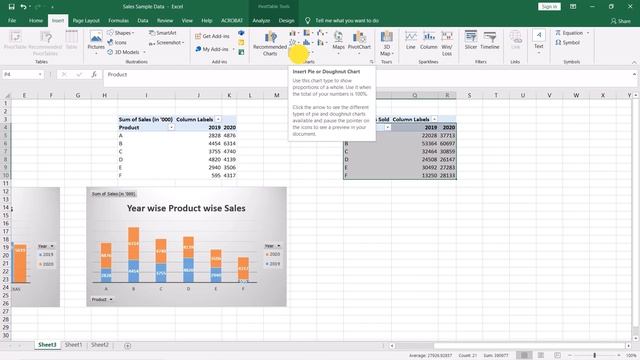Viewport: 640px width, 360px height.
Task: Open Recommended Charts
Action: click(270, 43)
